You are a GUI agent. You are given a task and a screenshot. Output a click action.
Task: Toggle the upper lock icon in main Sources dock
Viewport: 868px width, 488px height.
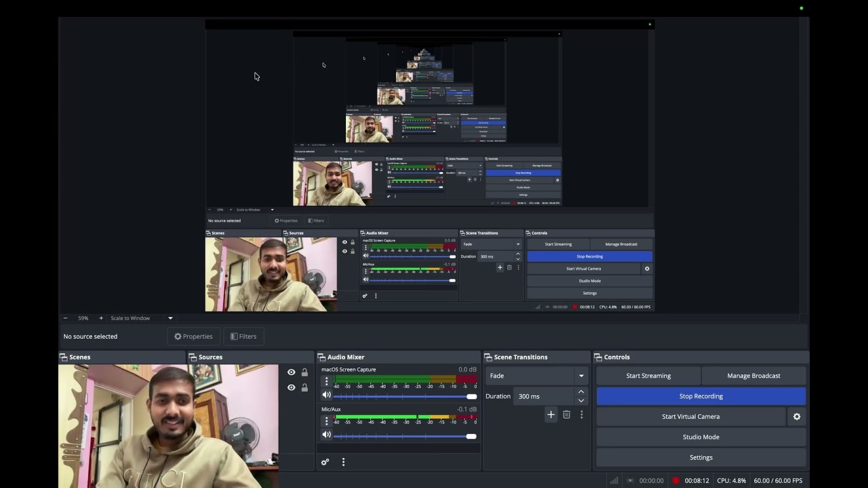pos(304,372)
